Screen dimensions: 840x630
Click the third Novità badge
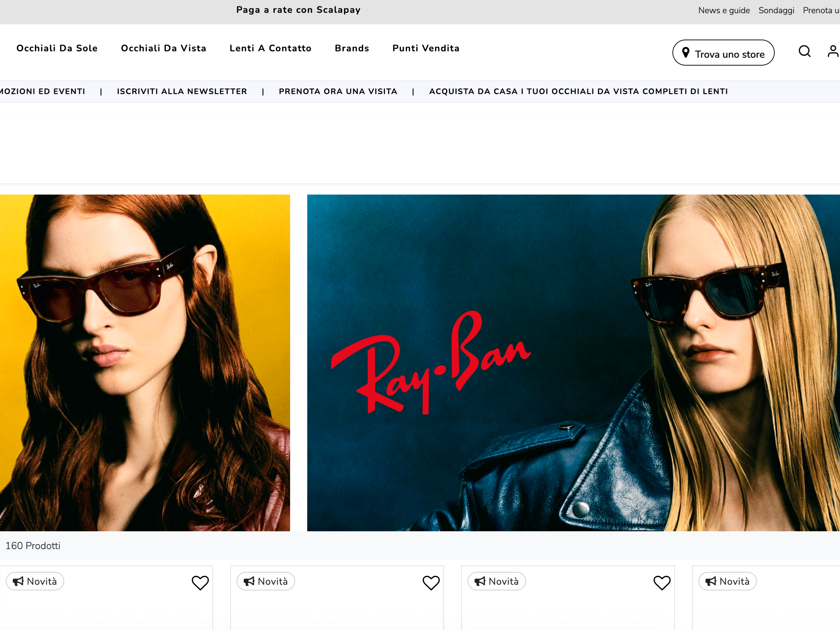pyautogui.click(x=497, y=582)
